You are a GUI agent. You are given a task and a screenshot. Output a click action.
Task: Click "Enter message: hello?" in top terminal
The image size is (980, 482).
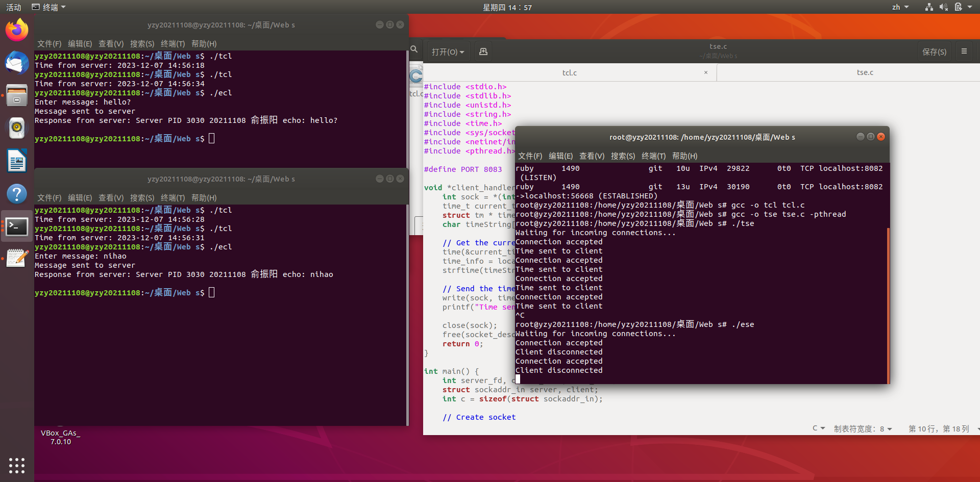click(x=83, y=102)
